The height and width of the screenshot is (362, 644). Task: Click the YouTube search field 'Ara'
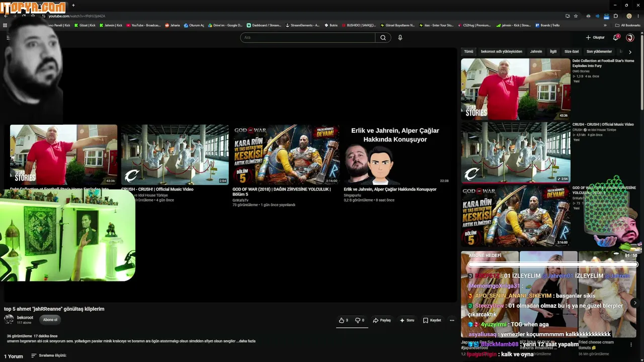pos(307,38)
